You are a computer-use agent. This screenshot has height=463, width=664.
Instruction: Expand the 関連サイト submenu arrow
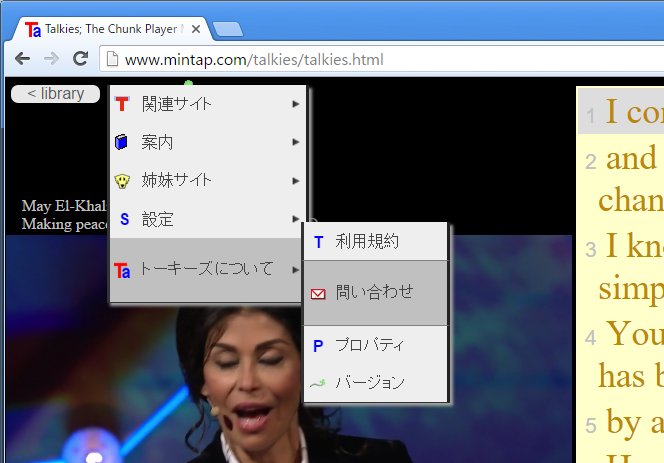point(296,104)
